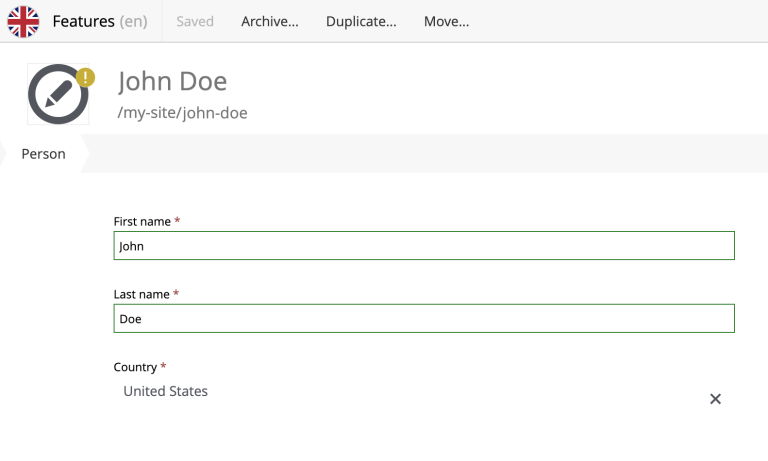768x461 pixels.
Task: Remove the United States country selection
Action: pyautogui.click(x=715, y=399)
